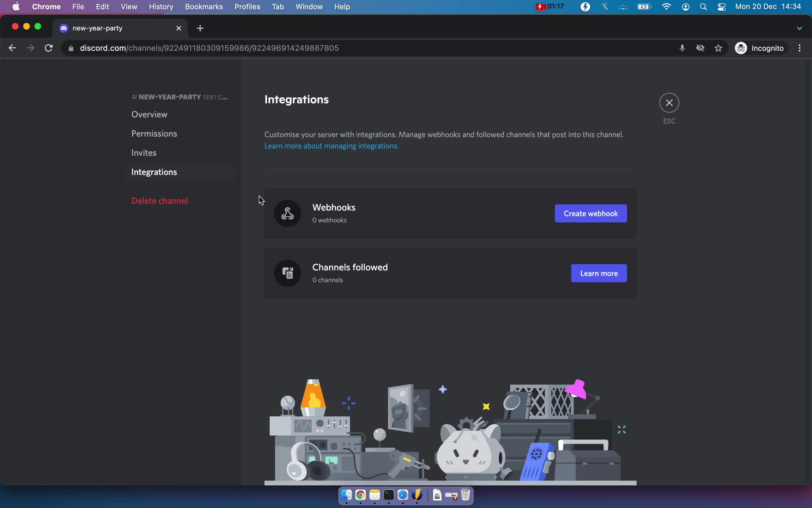Click the Permissions sidebar option

point(154,133)
